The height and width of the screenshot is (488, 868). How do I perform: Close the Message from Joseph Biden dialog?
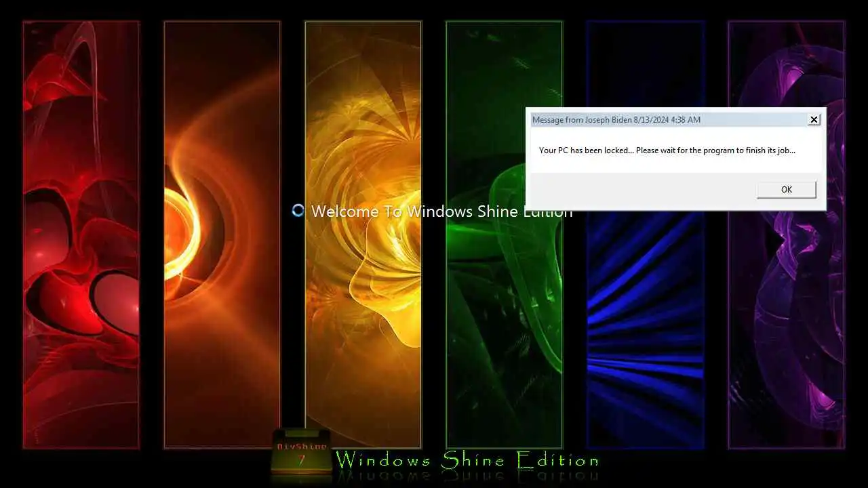814,120
